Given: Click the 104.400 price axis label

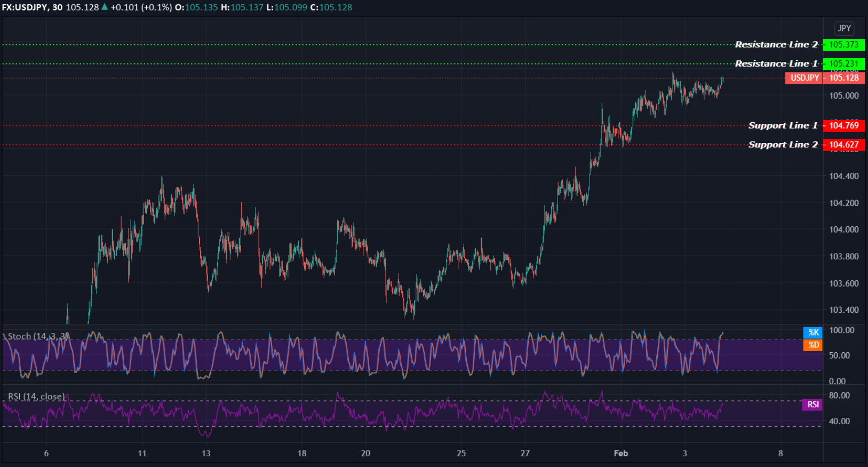Looking at the screenshot, I should pyautogui.click(x=843, y=176).
